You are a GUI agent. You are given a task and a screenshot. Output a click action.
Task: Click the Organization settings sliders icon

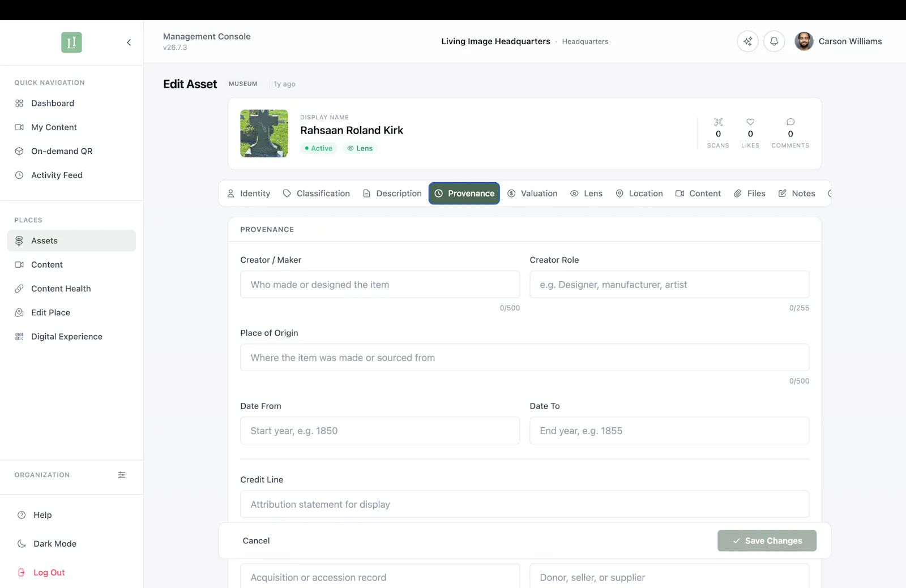click(x=122, y=475)
